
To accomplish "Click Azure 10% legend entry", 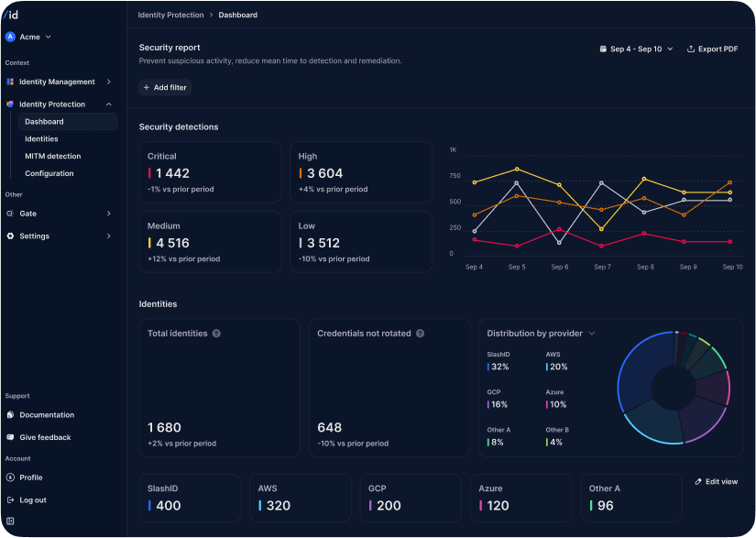I will click(556, 399).
